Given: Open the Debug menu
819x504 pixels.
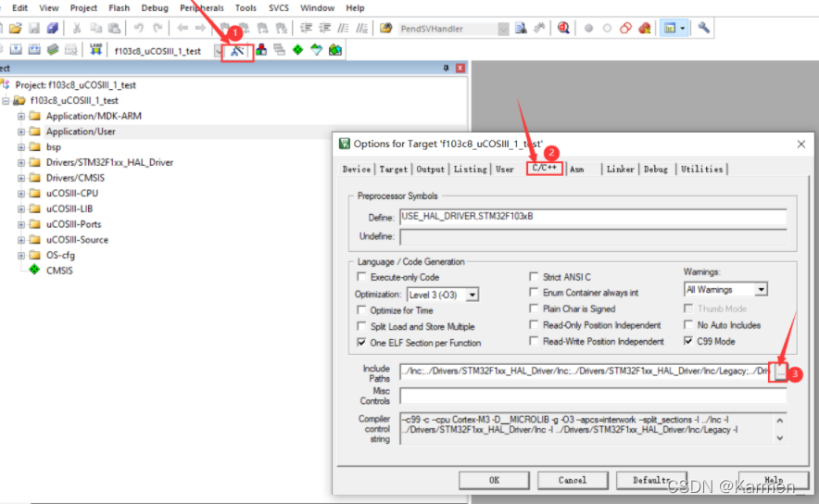Looking at the screenshot, I should tap(155, 7).
